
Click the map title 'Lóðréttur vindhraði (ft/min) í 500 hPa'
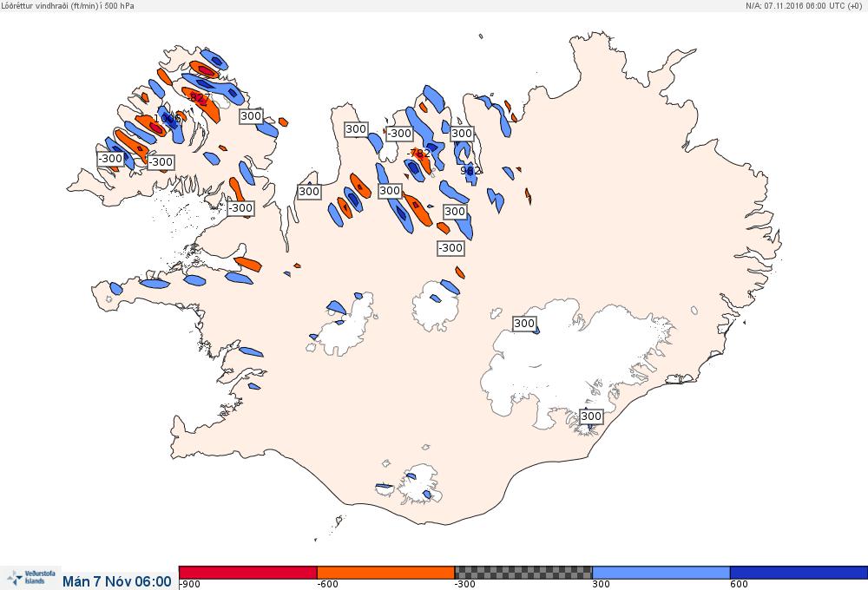pos(68,5)
